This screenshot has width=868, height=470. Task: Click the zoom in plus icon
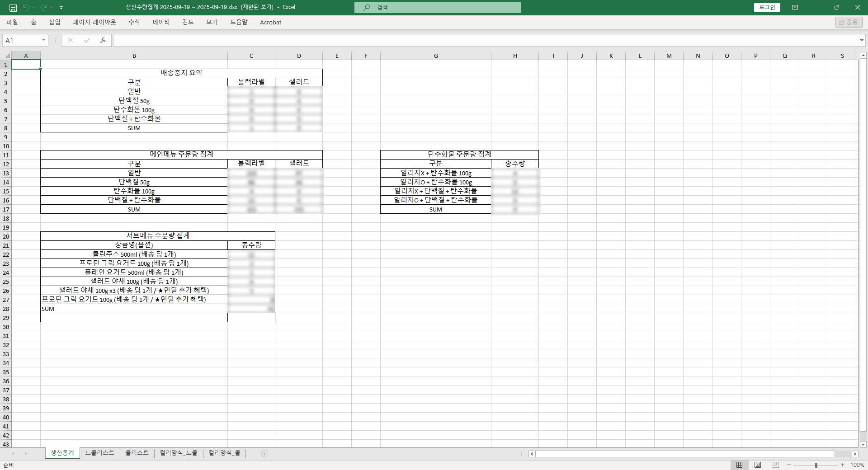(x=843, y=465)
